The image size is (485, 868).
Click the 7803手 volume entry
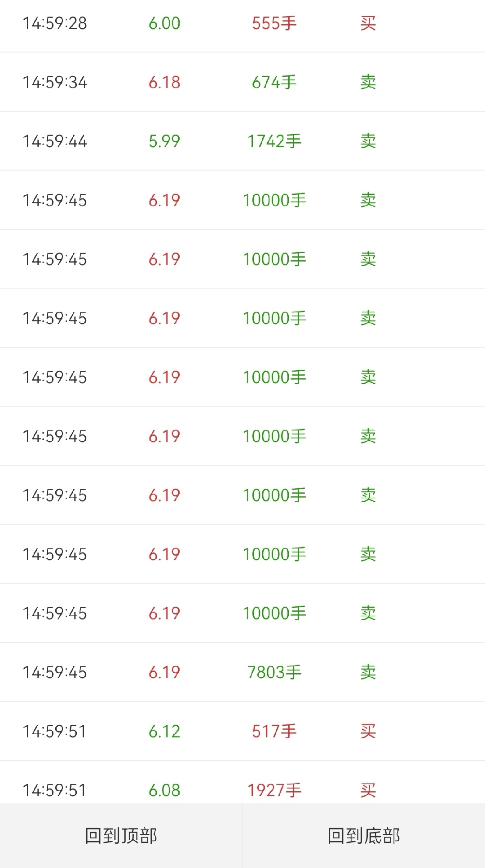pyautogui.click(x=274, y=672)
